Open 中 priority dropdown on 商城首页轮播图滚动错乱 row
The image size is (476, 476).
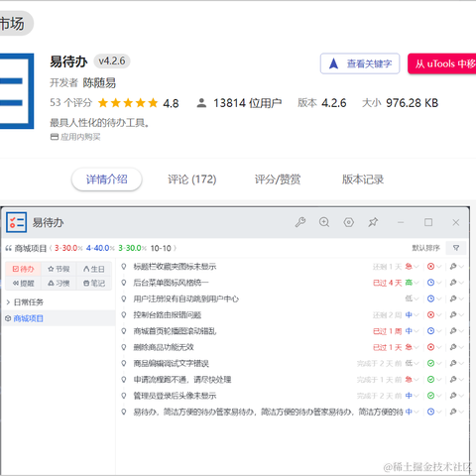(x=412, y=331)
